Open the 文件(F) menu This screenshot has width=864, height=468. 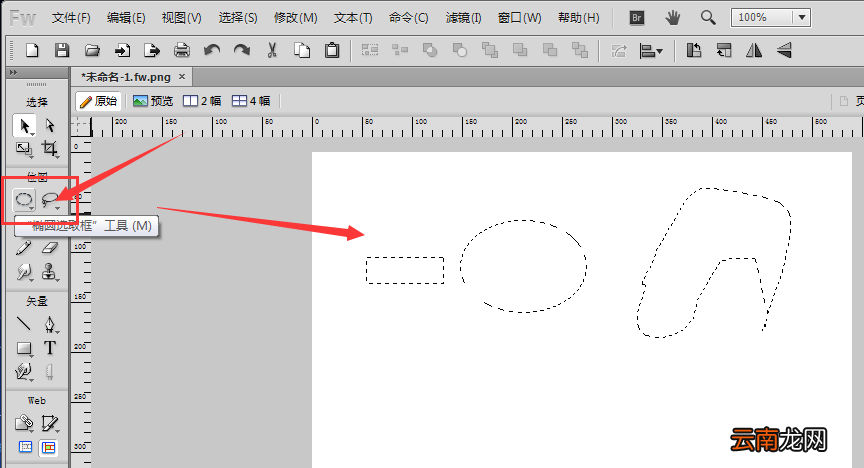[71, 18]
